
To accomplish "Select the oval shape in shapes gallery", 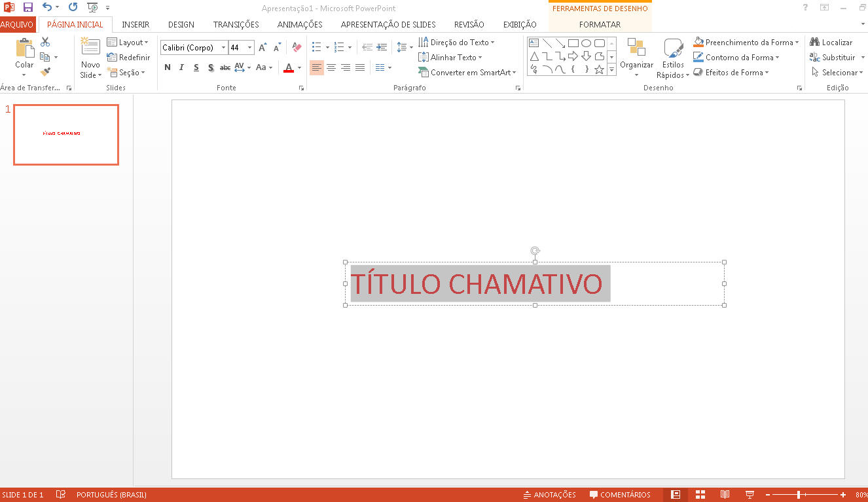I will click(x=586, y=43).
